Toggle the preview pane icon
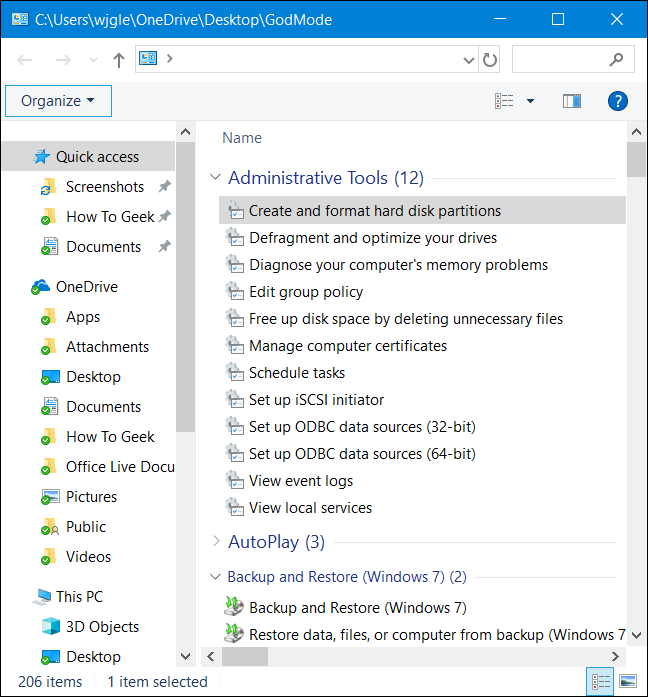Image resolution: width=648 pixels, height=697 pixels. point(572,101)
